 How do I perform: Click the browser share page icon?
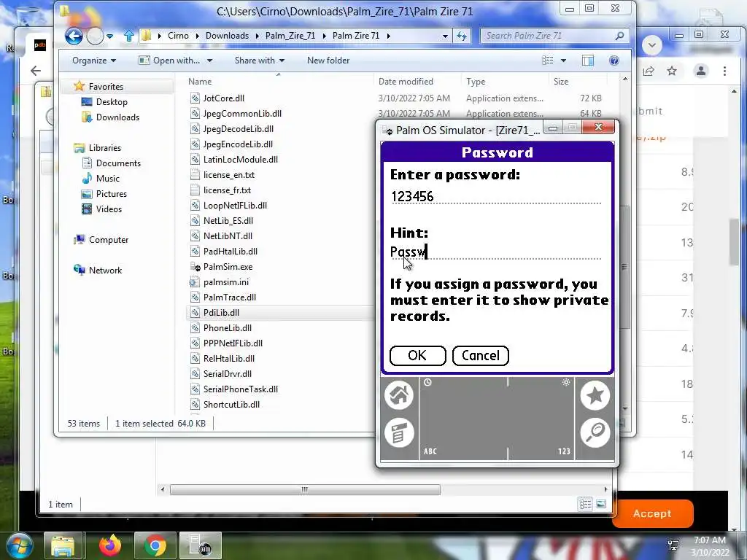[x=649, y=71]
